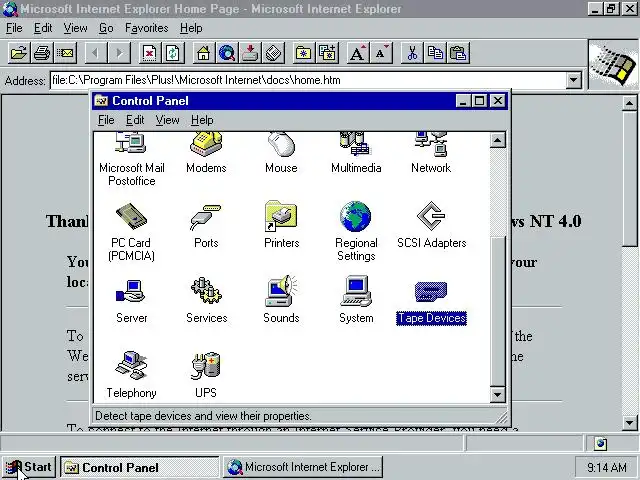The width and height of the screenshot is (640, 480).
Task: Click the Address field with home.htm path
Action: coord(308,80)
